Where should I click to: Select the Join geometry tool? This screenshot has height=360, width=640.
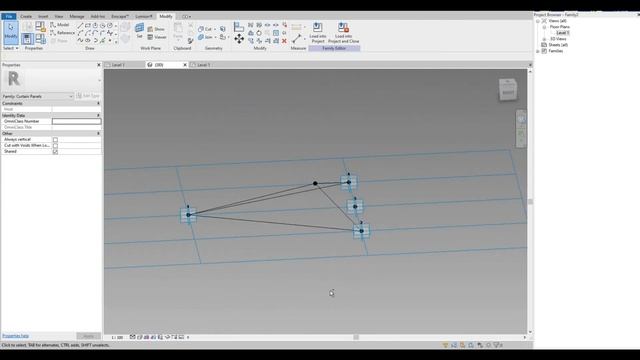(205, 37)
